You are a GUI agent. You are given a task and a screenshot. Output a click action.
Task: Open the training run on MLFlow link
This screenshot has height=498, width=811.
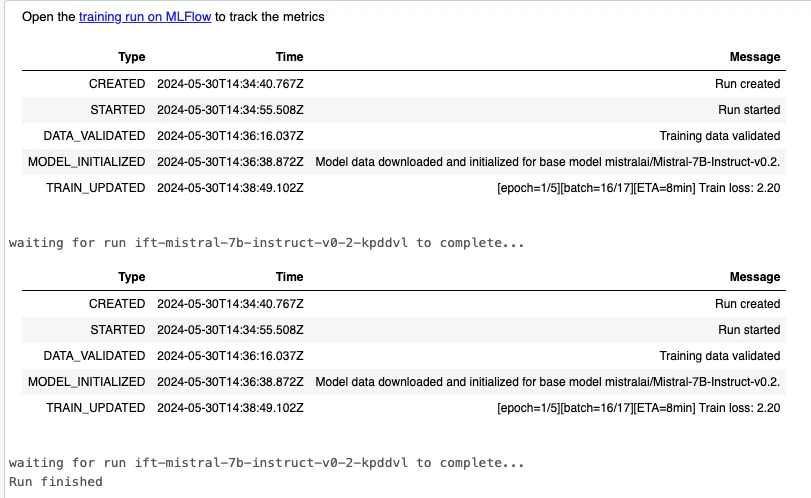(x=145, y=17)
